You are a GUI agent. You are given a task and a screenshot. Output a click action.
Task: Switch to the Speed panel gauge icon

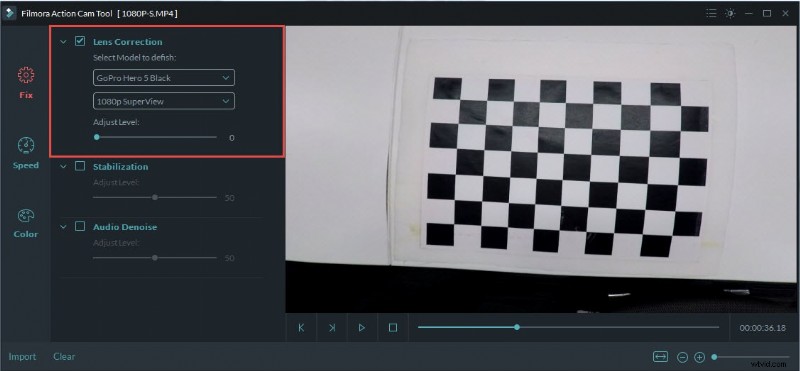(x=26, y=146)
